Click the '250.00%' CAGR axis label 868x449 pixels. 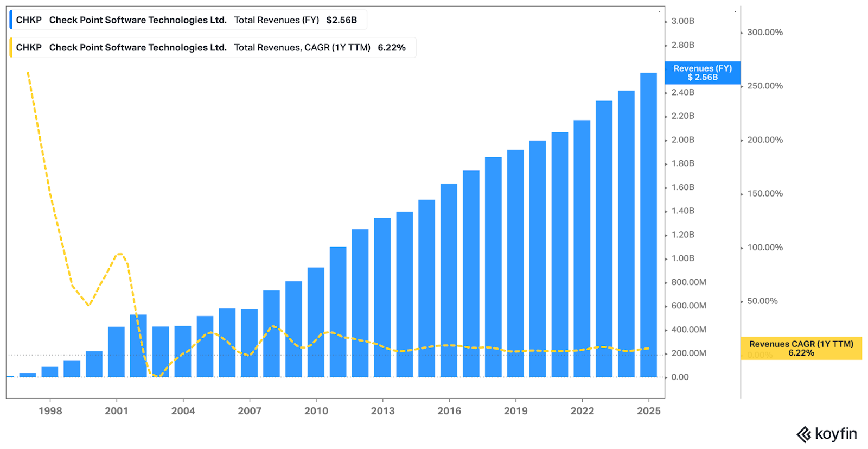click(765, 86)
